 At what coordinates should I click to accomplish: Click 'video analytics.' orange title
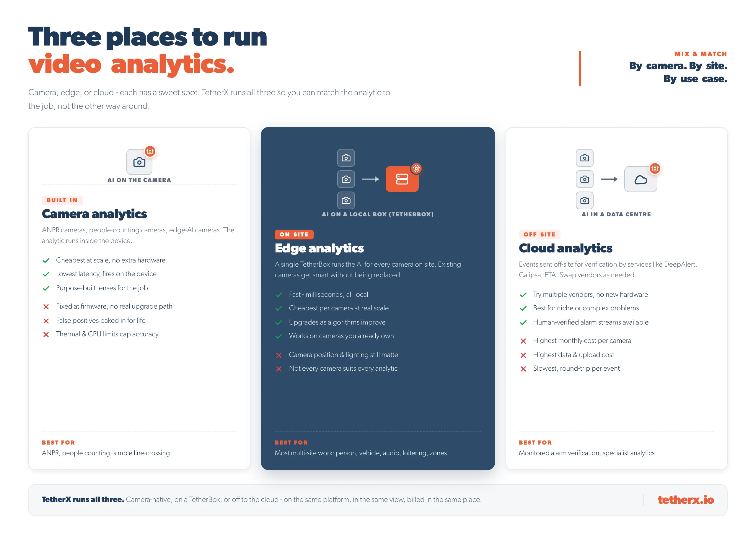coord(131,65)
